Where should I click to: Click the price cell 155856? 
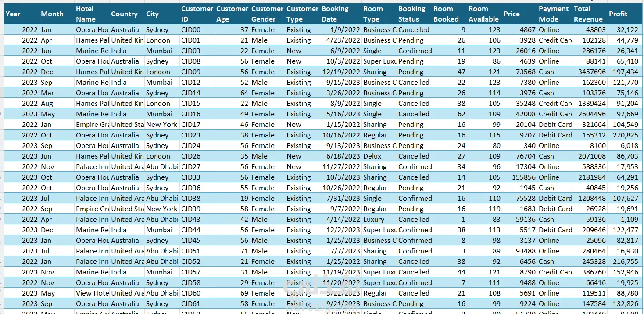(x=519, y=177)
